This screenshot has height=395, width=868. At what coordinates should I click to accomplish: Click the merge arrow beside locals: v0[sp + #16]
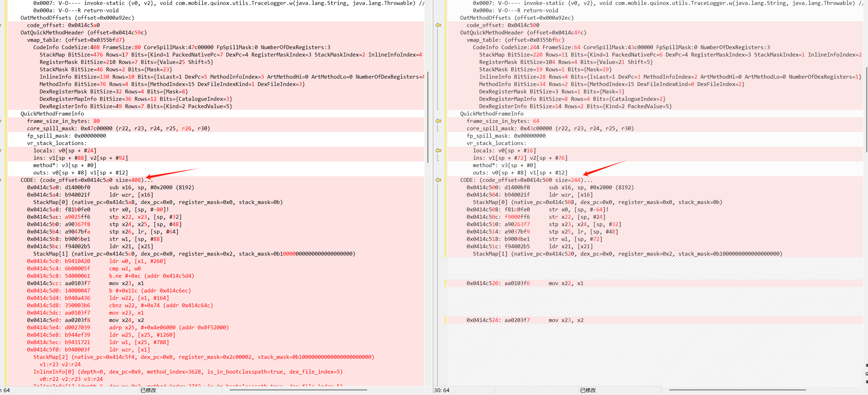(438, 151)
